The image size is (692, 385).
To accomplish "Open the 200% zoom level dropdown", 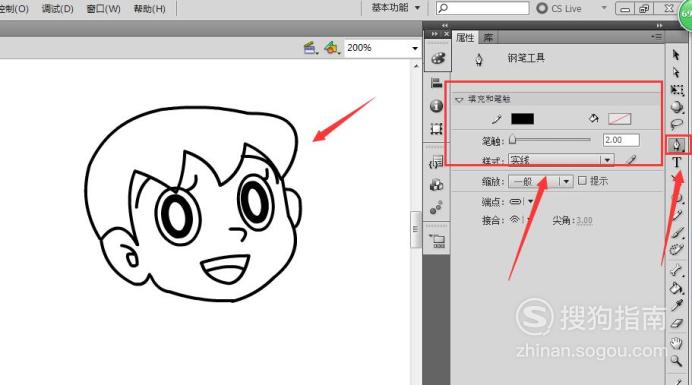I will [x=382, y=48].
